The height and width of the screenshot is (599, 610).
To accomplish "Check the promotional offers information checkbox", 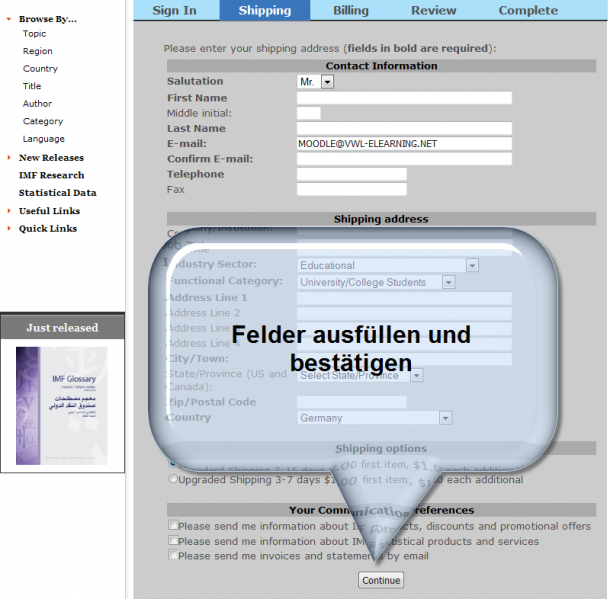I will pyautogui.click(x=174, y=526).
